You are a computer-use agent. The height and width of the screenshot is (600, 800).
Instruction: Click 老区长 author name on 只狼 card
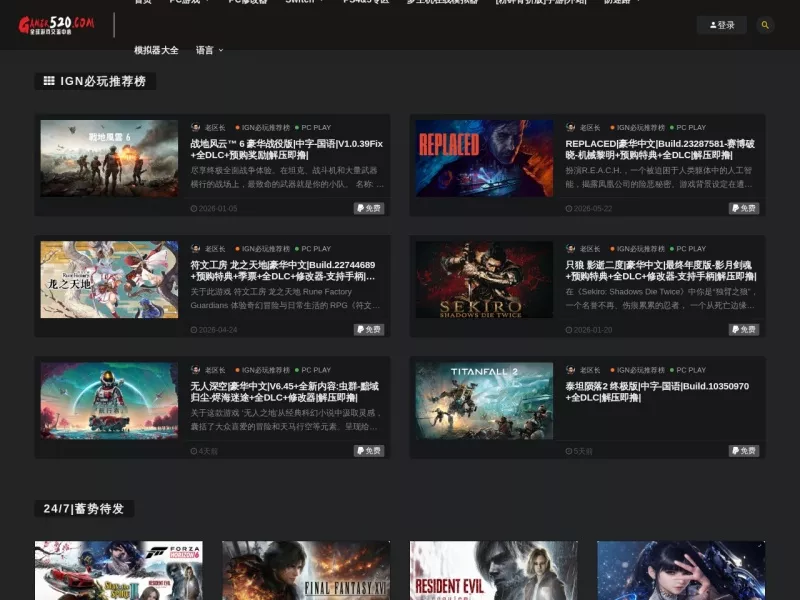590,249
